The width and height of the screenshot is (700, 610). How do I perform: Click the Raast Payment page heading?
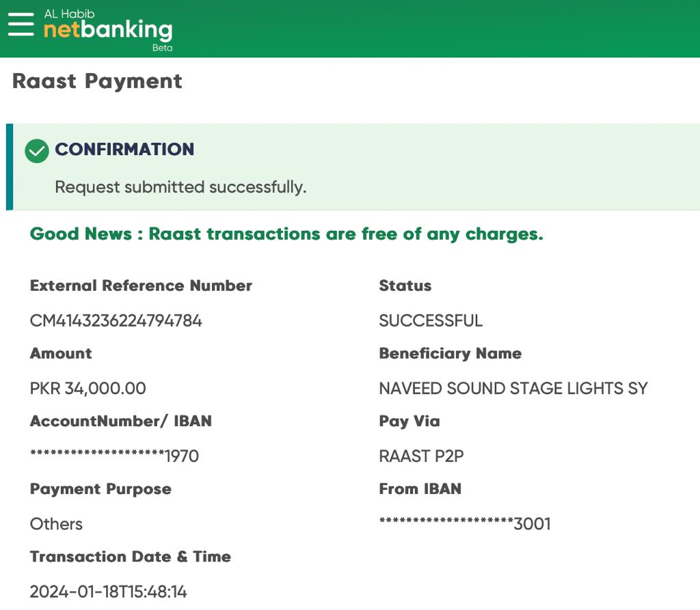click(97, 81)
